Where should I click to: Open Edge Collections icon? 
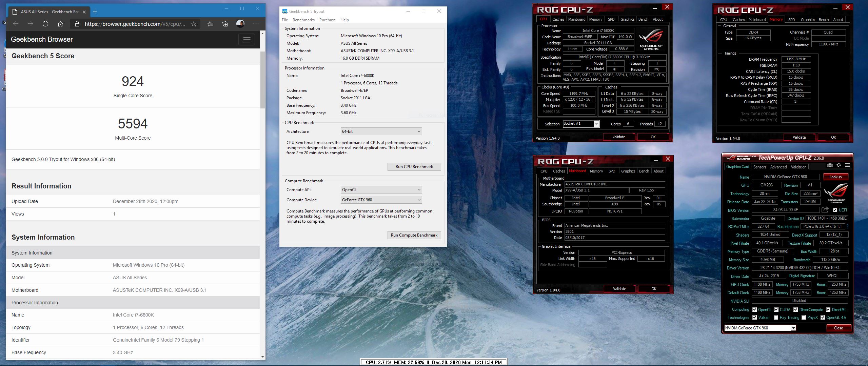[225, 24]
